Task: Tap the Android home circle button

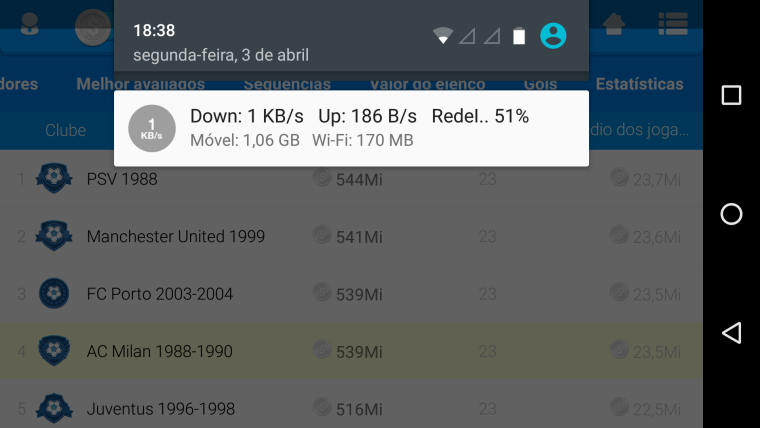Action: 731,214
